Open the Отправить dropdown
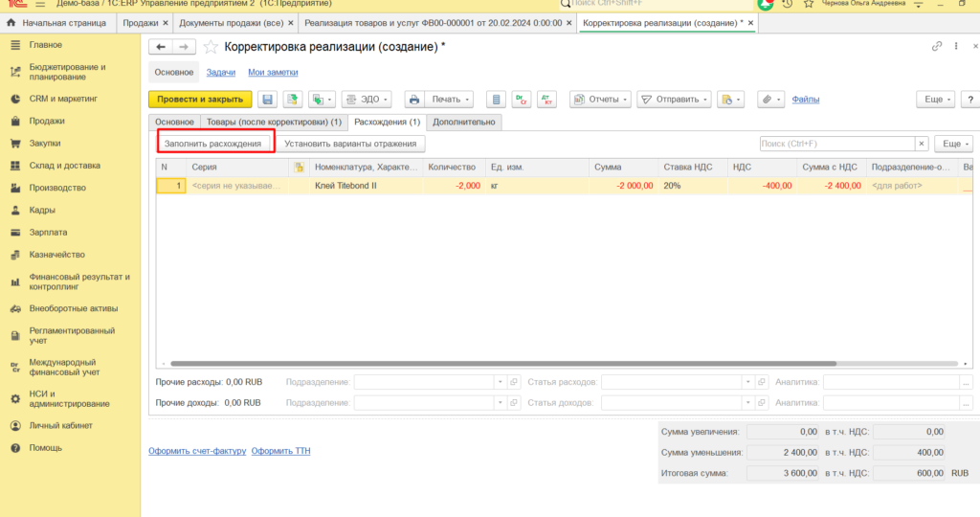This screenshot has height=517, width=980. (674, 100)
